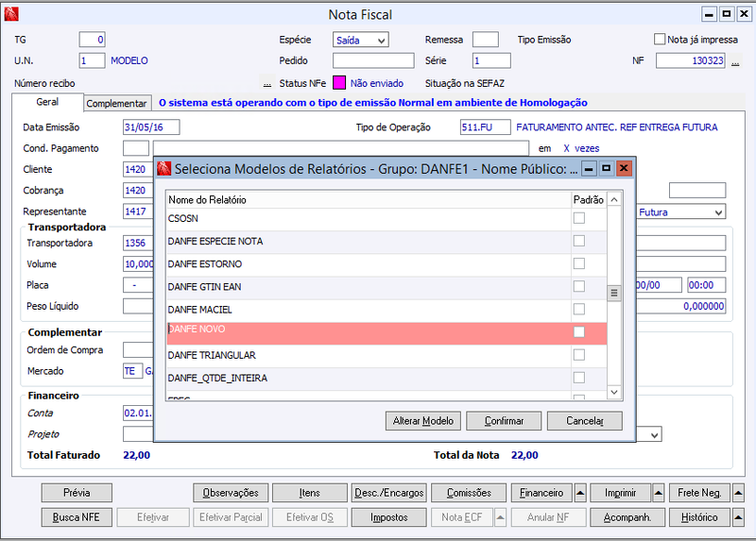Click the U.N. input field
The image size is (756, 541).
tap(92, 60)
